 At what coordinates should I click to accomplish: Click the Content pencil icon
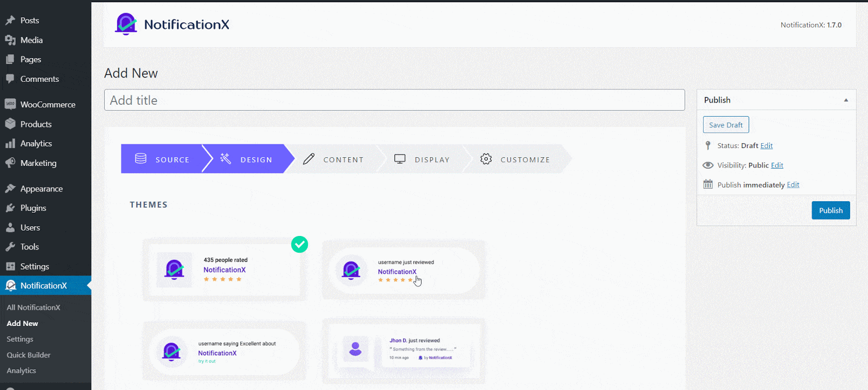tap(309, 159)
